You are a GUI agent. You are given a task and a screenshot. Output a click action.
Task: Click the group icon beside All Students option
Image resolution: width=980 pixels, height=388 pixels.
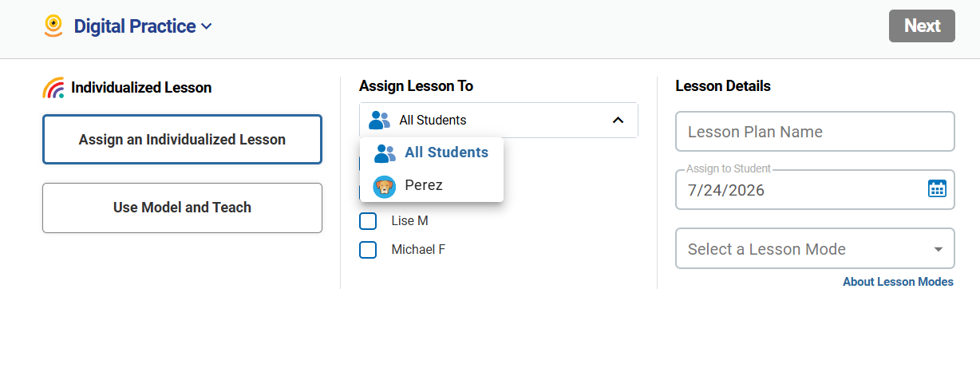point(385,152)
